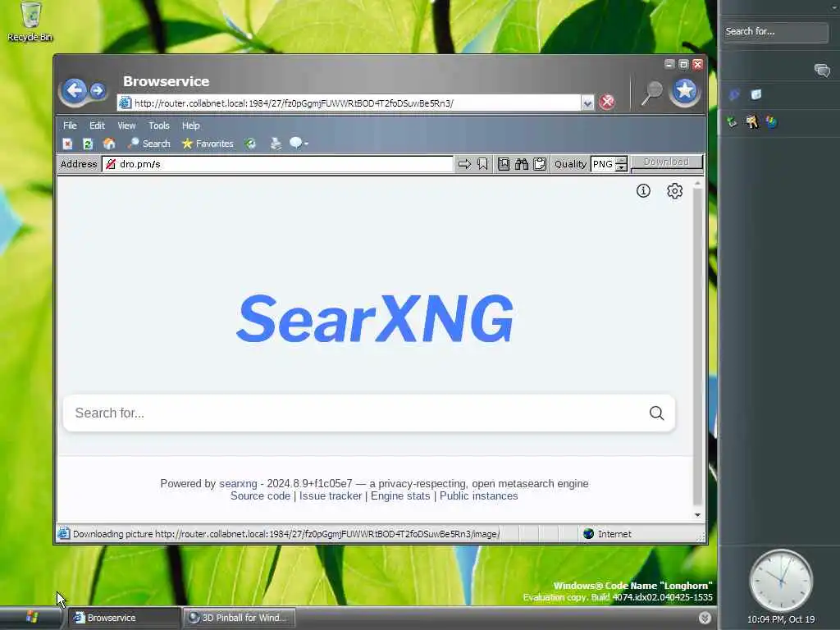
Task: Click the round arrow button on taskbar right
Action: 705,618
